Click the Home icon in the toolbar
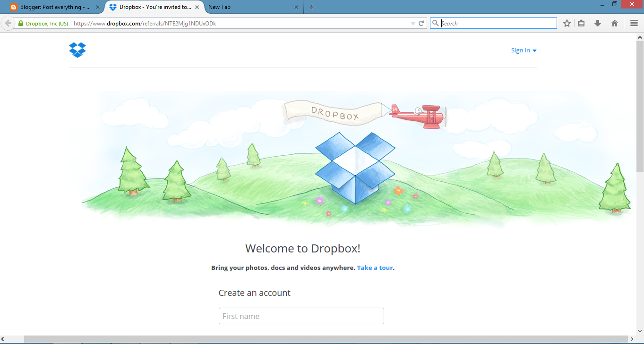The image size is (644, 344). pos(614,23)
